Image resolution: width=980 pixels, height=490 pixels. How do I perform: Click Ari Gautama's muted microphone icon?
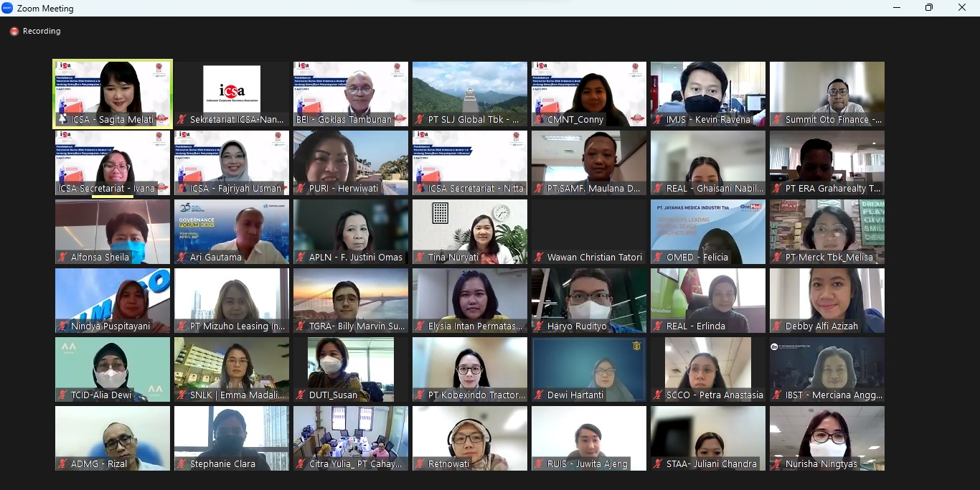(x=182, y=258)
